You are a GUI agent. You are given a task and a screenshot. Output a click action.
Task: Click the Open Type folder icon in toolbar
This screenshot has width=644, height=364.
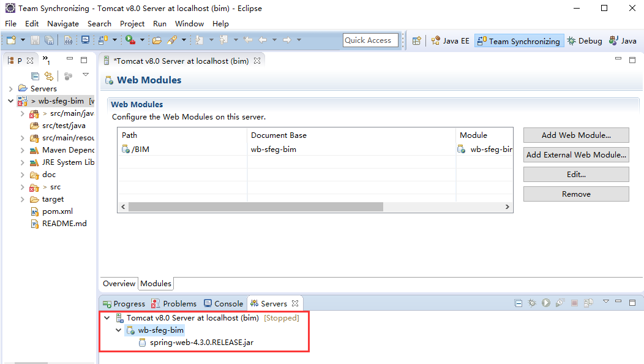(x=157, y=40)
